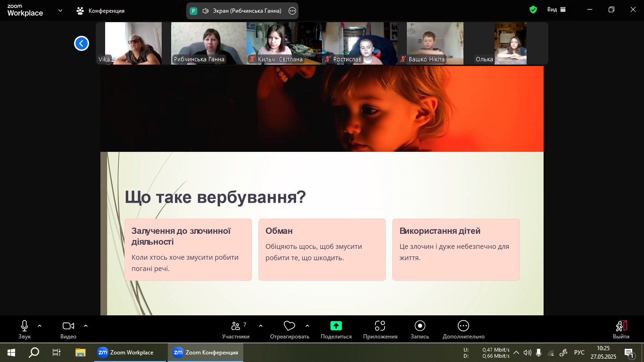
Task: Switch input language РУС
Action: tap(579, 353)
